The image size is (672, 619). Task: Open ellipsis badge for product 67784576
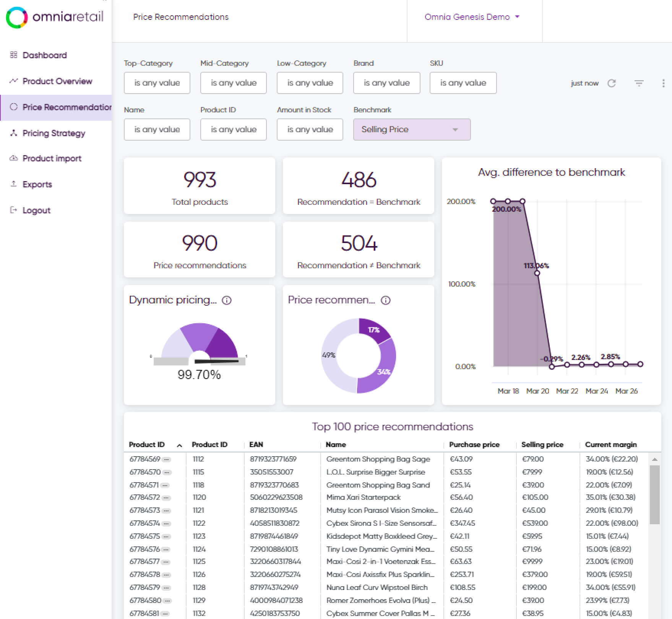166,549
